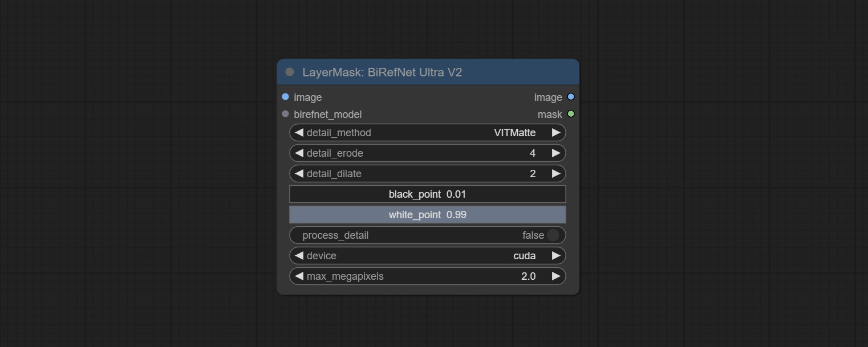Screen dimensions: 868x347
Task: Click the white_point slider
Action: click(427, 215)
